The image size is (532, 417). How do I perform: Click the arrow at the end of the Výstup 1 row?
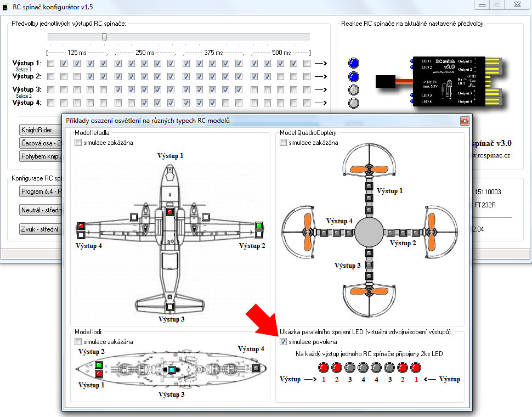pos(321,64)
